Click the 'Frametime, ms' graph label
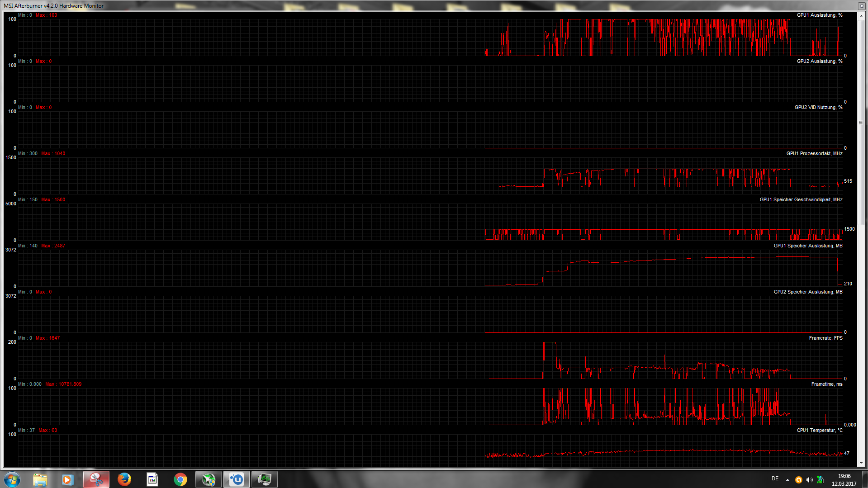The height and width of the screenshot is (488, 868). [x=827, y=384]
